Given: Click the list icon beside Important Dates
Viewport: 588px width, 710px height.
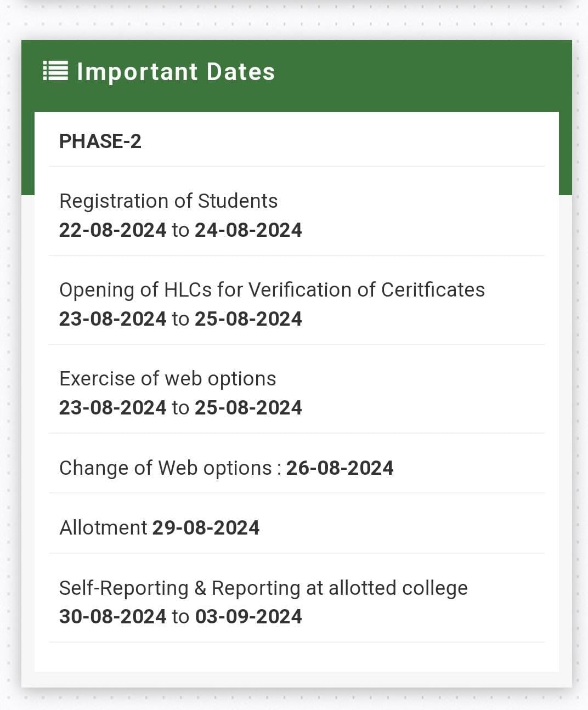Looking at the screenshot, I should tap(55, 71).
